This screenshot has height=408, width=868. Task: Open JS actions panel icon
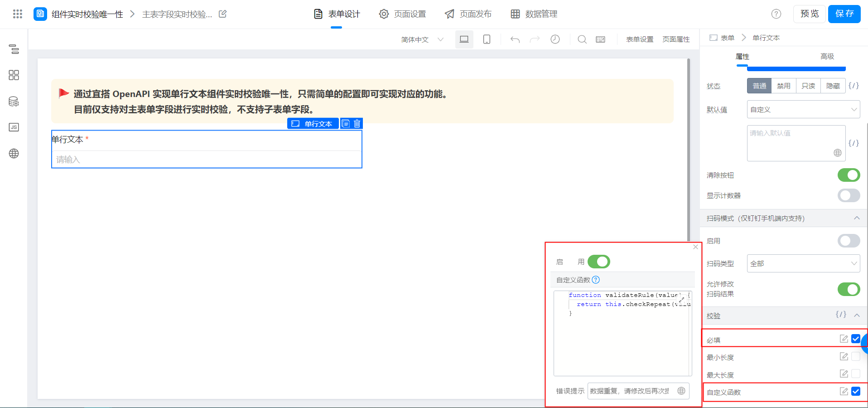[x=14, y=127]
